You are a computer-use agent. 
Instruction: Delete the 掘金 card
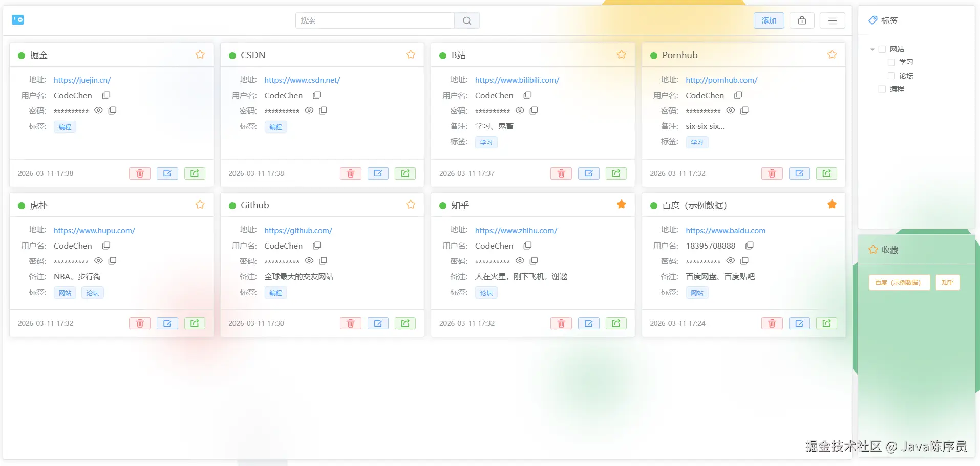pyautogui.click(x=140, y=173)
